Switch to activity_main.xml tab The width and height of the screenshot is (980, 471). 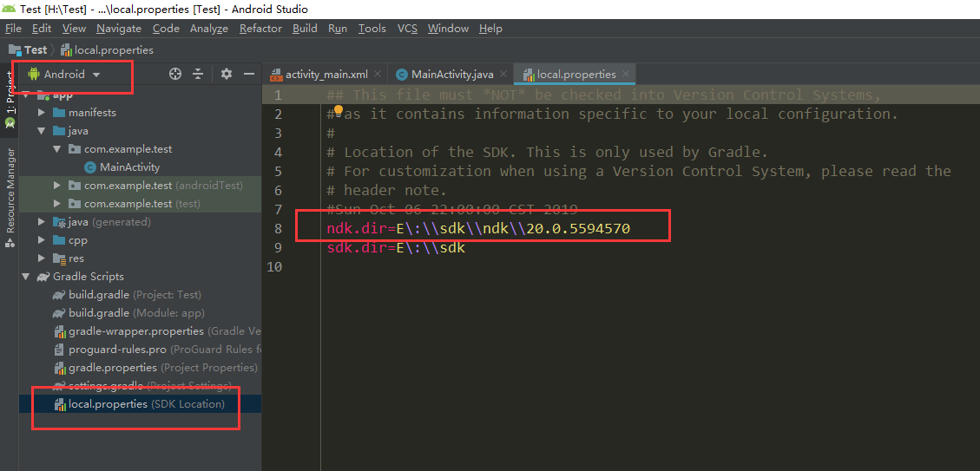326,75
